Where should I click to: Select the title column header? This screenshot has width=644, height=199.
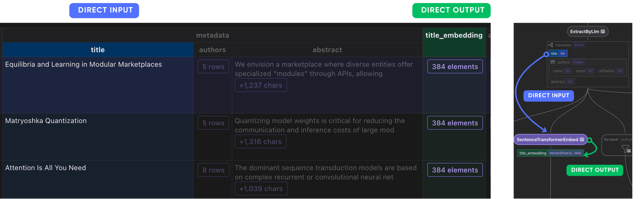point(97,50)
